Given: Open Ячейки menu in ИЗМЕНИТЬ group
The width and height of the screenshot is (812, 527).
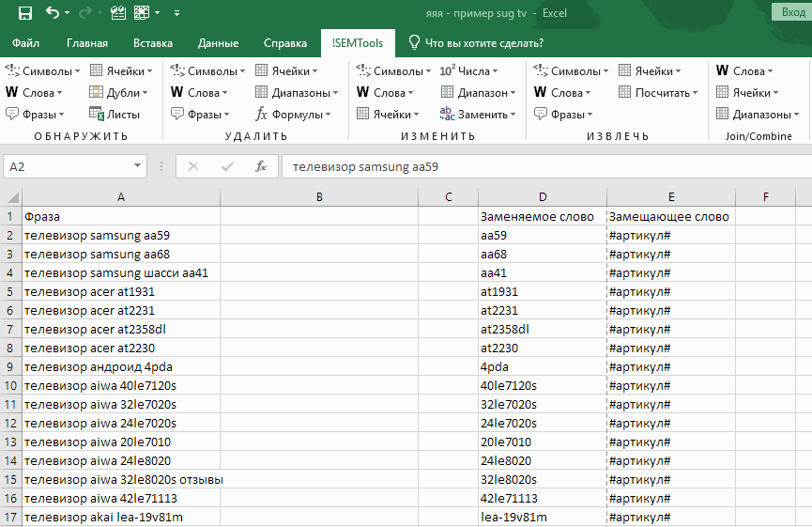Looking at the screenshot, I should pos(388,115).
